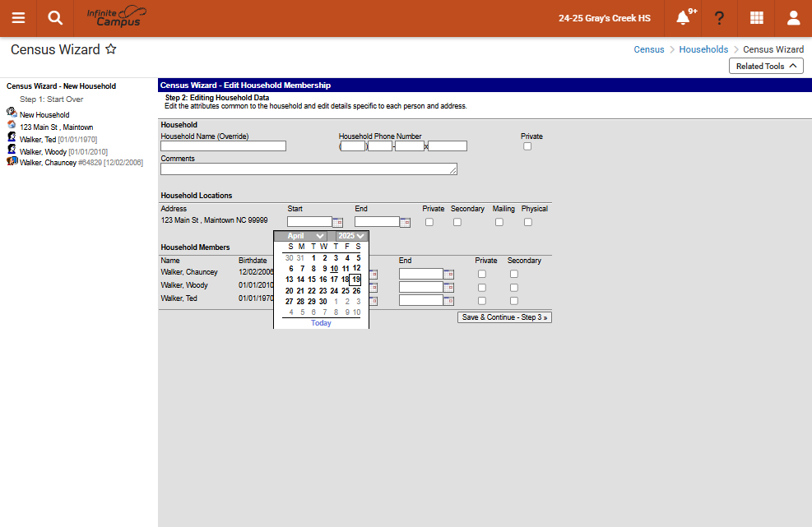This screenshot has height=527, width=812.
Task: Select Walker, Woody in the tree
Action: coord(63,152)
